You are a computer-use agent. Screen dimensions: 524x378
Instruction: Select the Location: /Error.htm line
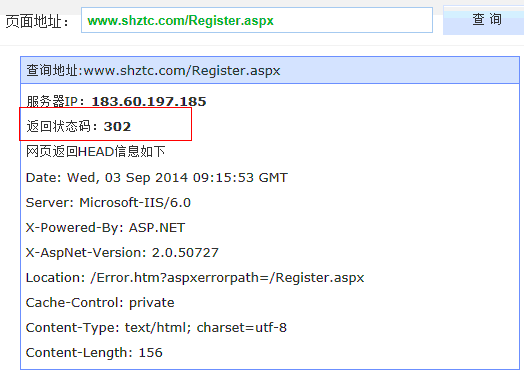(195, 278)
